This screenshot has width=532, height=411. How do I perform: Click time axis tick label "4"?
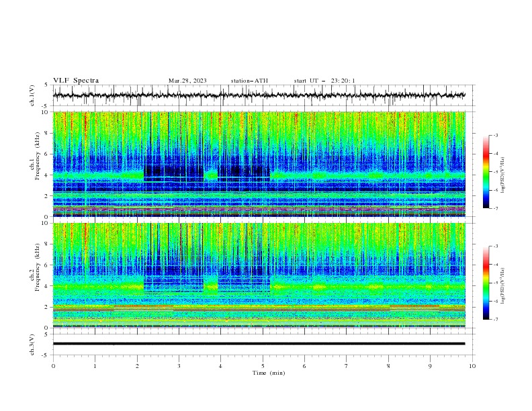click(220, 366)
